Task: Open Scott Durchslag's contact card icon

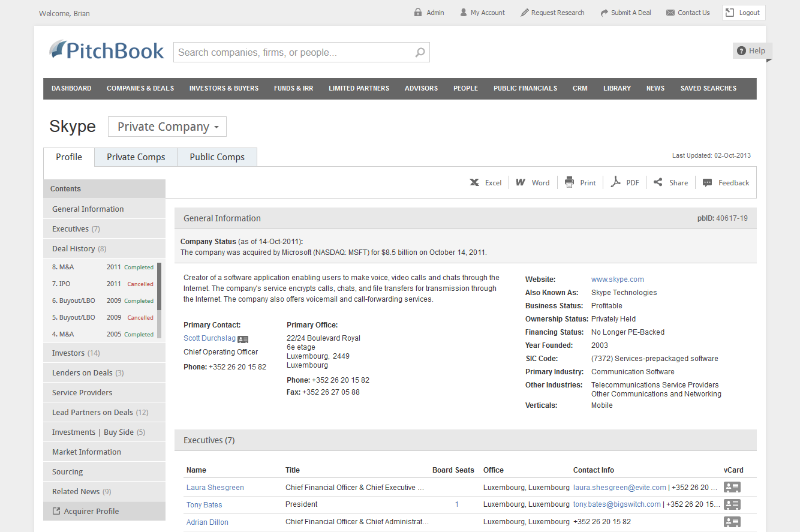Action: coord(243,339)
